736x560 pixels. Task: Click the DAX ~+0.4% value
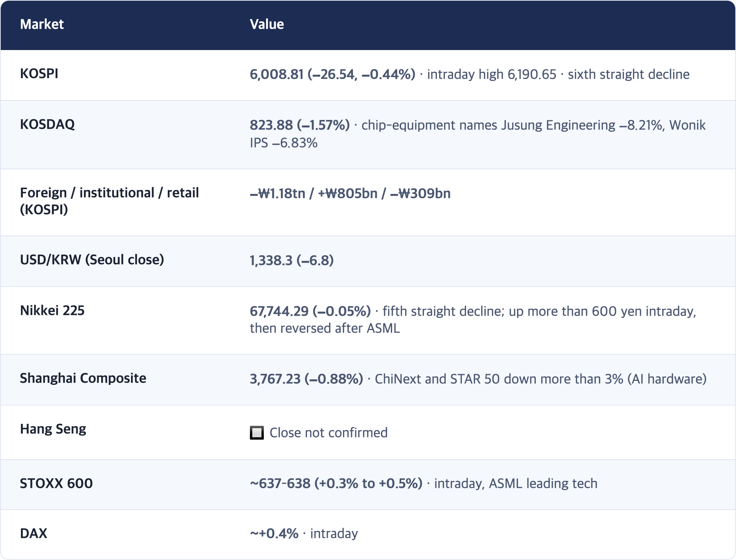pos(274,534)
